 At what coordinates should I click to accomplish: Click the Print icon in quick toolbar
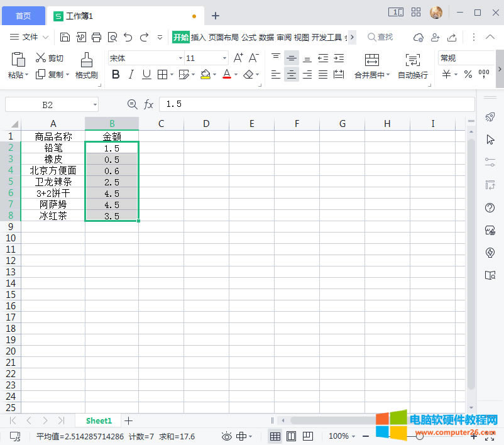click(x=97, y=37)
